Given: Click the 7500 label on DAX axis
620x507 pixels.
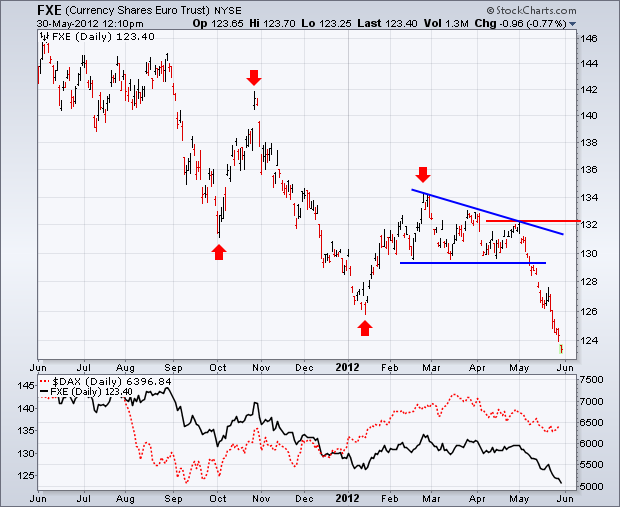Looking at the screenshot, I should click(592, 380).
